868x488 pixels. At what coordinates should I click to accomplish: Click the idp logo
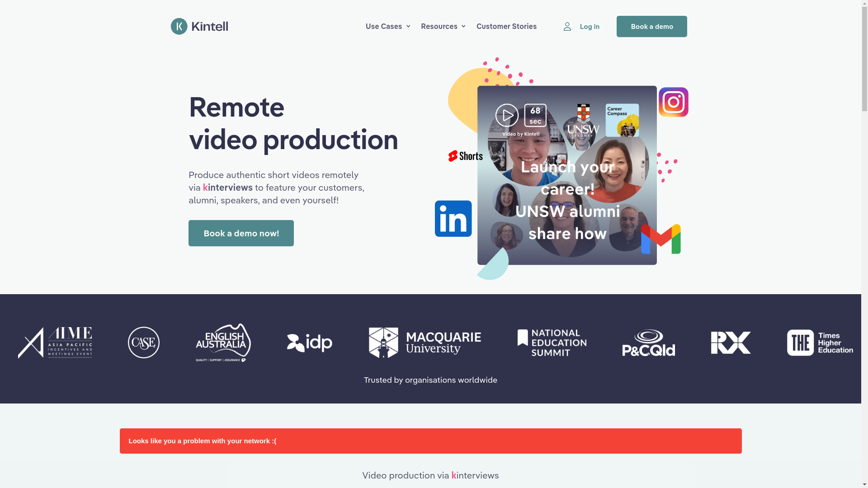click(x=309, y=343)
